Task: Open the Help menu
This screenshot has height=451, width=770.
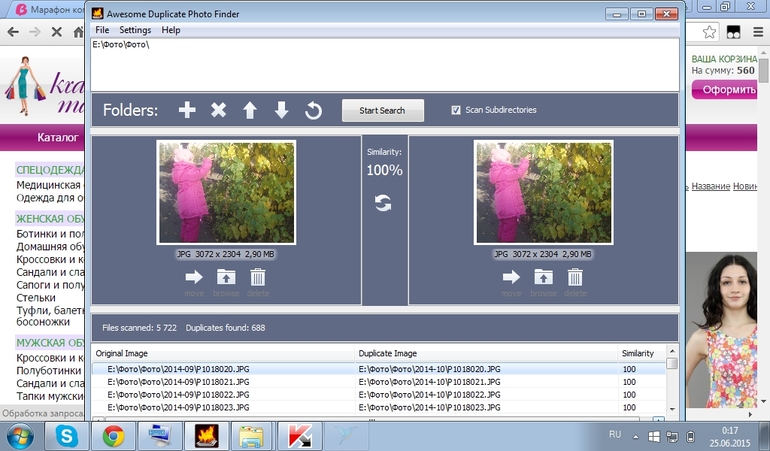Action: click(171, 30)
